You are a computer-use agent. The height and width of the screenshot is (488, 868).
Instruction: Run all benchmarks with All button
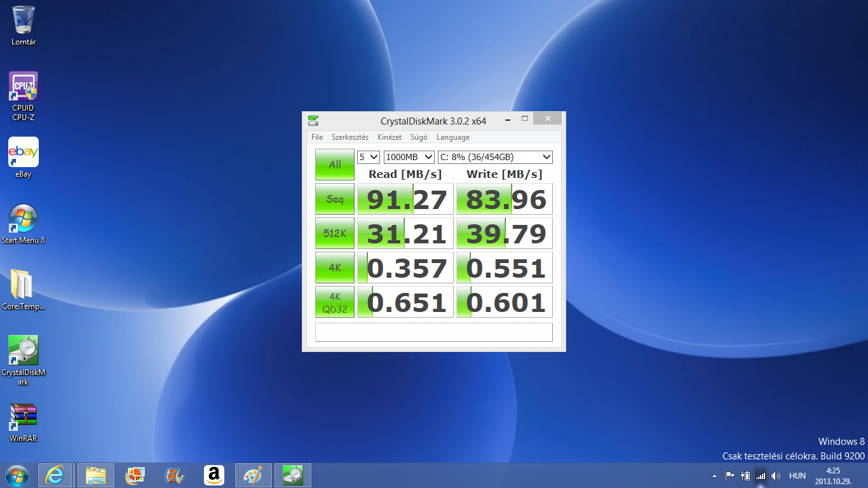335,165
